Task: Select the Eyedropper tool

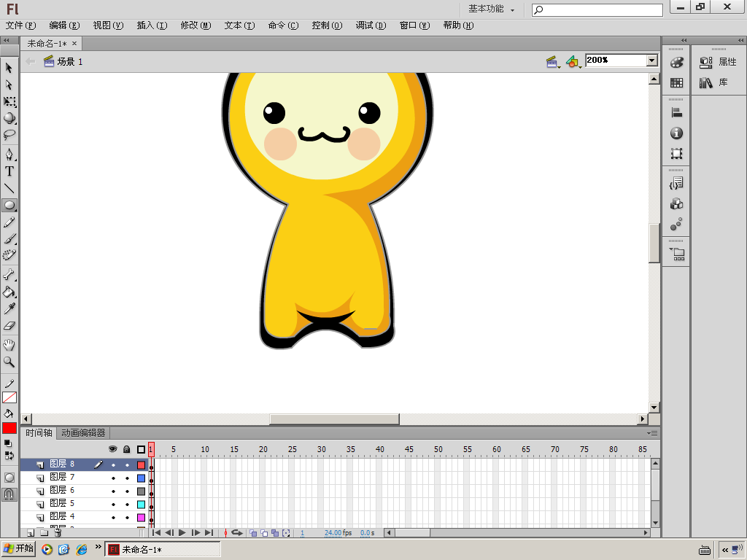Action: [x=9, y=308]
